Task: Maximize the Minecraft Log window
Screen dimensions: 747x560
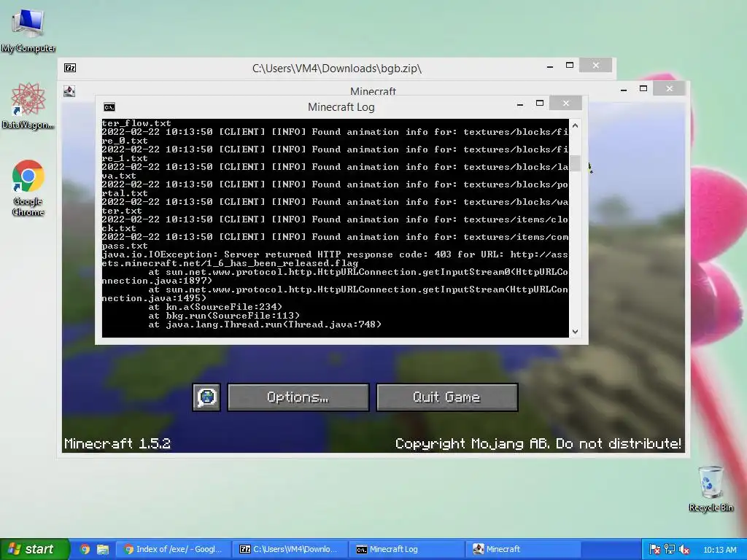Action: pos(540,104)
